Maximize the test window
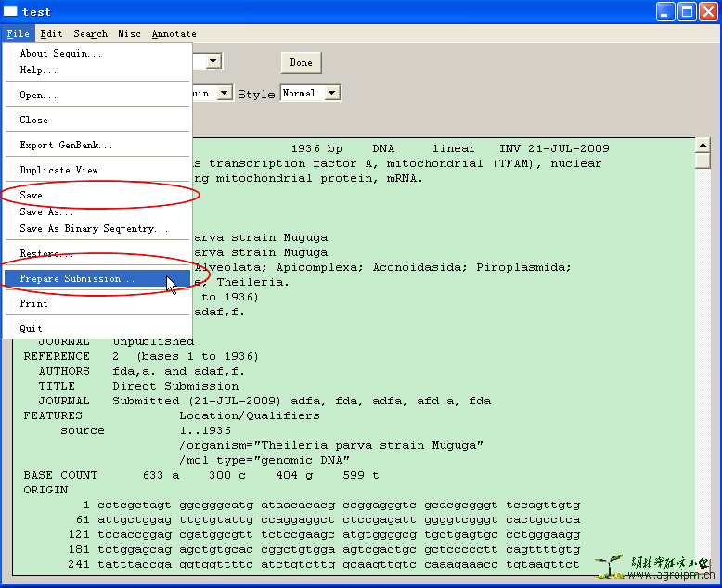This screenshot has width=722, height=588. click(x=687, y=12)
